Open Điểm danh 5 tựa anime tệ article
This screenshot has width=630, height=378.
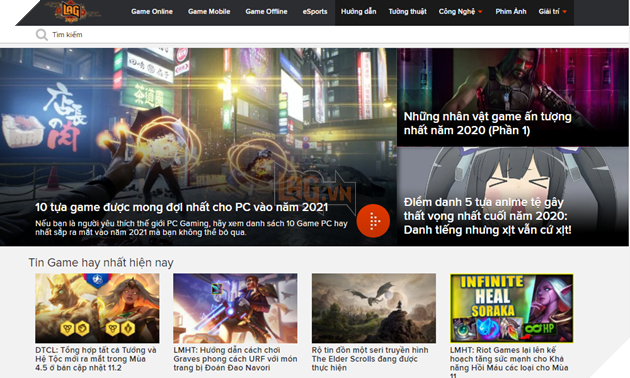(x=487, y=216)
